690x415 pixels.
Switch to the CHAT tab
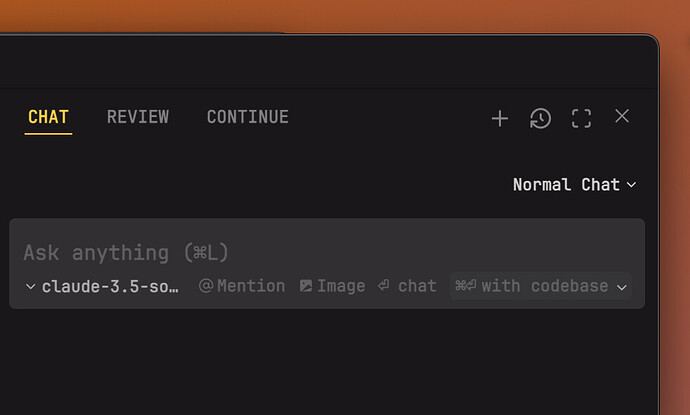click(48, 117)
